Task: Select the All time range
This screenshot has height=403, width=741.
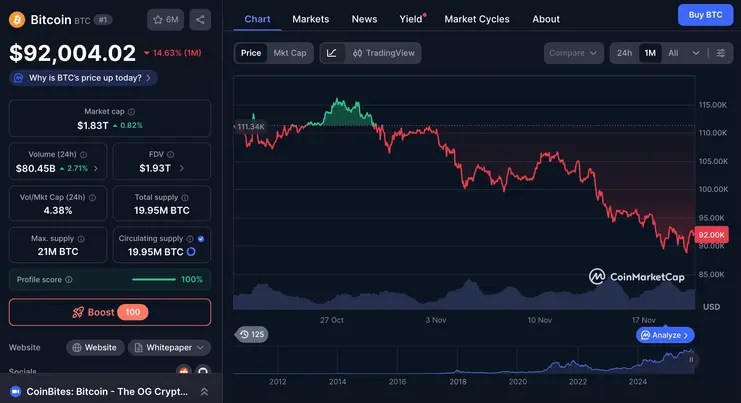Action: 673,53
